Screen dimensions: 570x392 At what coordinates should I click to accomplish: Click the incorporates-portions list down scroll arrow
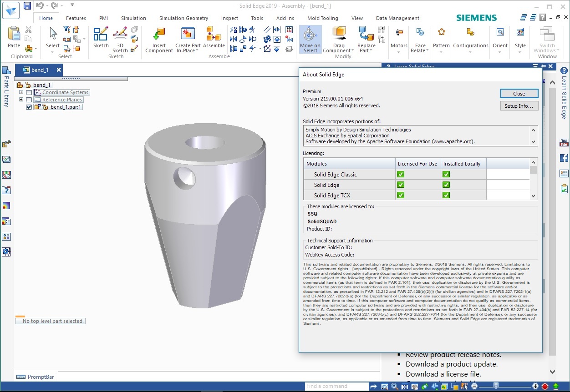point(534,142)
